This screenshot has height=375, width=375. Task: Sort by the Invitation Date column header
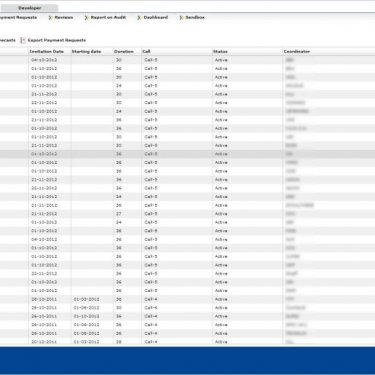tap(47, 52)
